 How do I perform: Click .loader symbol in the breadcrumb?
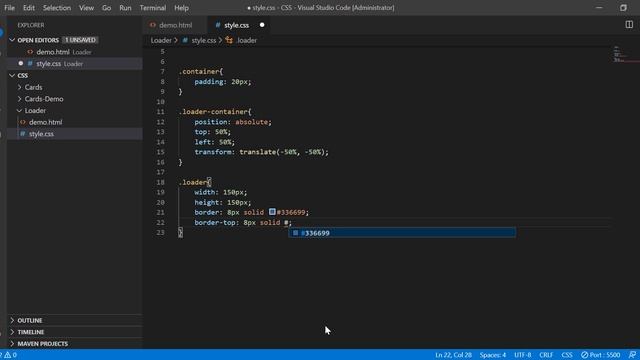point(246,40)
